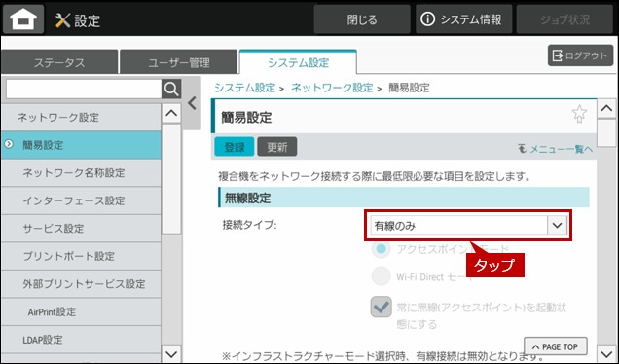Switch to the システム設定 tab
Viewport: 619px width, 364px height.
point(298,62)
